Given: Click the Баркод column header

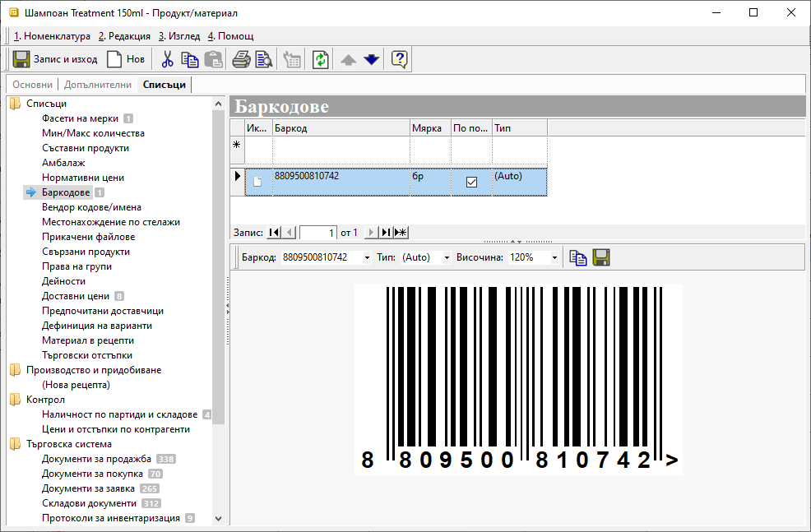Looking at the screenshot, I should [x=341, y=128].
